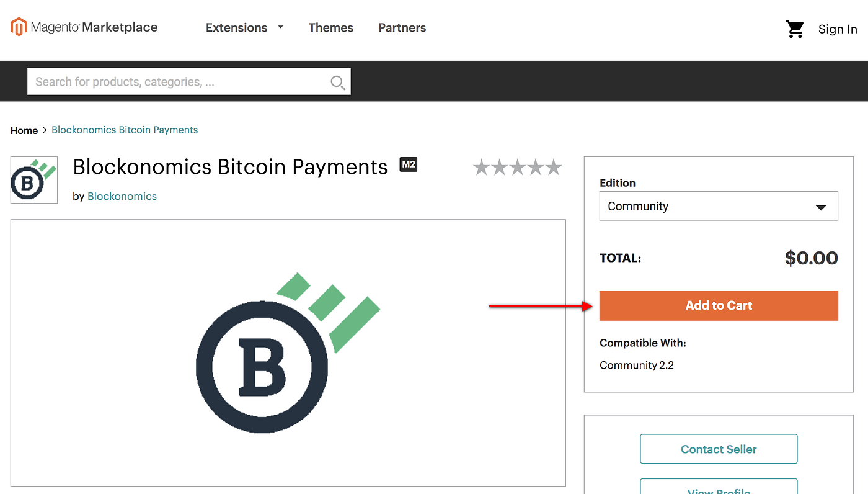The width and height of the screenshot is (868, 494).
Task: Go to the Themes menu item
Action: 331,27
